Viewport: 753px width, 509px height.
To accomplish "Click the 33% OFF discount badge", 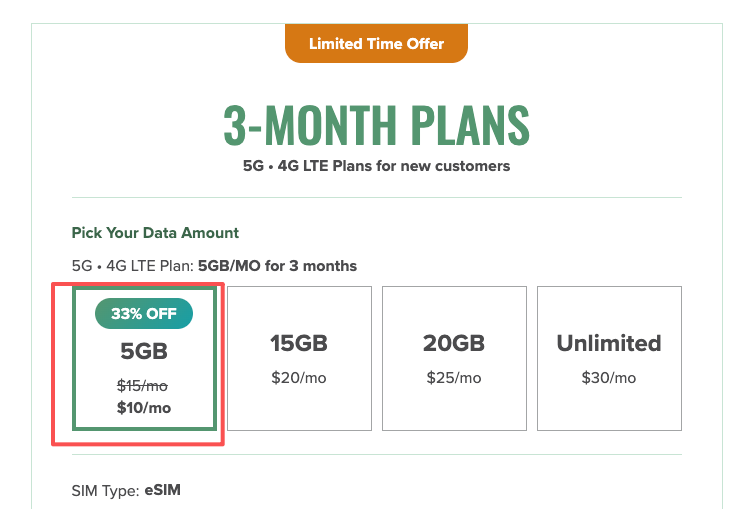I will (144, 313).
